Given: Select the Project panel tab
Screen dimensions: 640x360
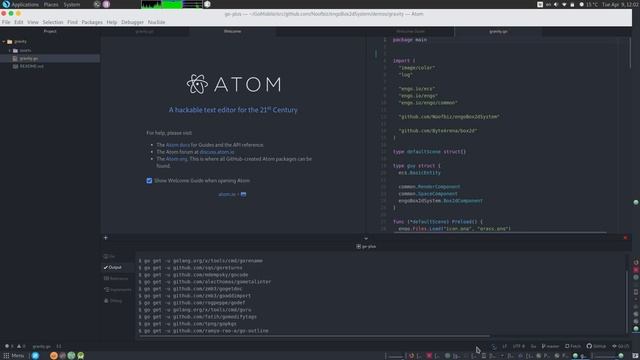Looking at the screenshot, I should click(x=50, y=31).
